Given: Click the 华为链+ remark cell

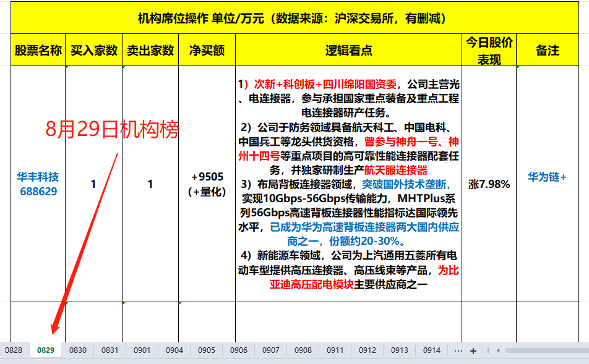Looking at the screenshot, I should [548, 184].
